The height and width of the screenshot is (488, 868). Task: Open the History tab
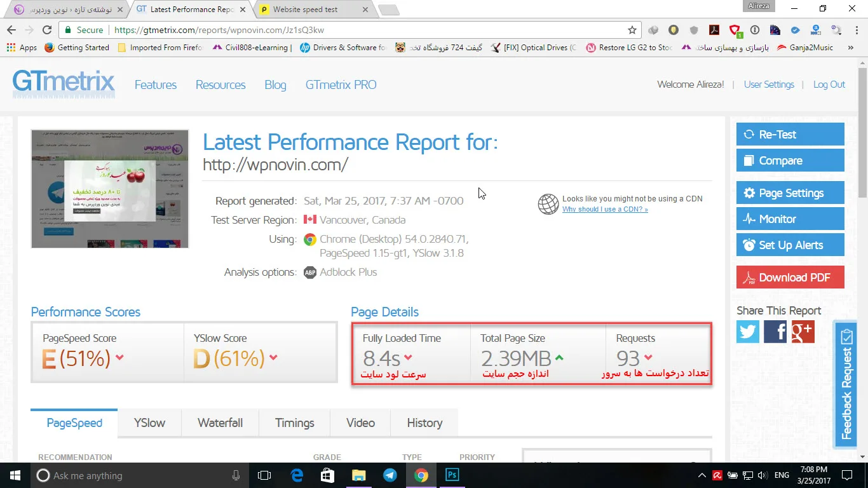pyautogui.click(x=424, y=423)
